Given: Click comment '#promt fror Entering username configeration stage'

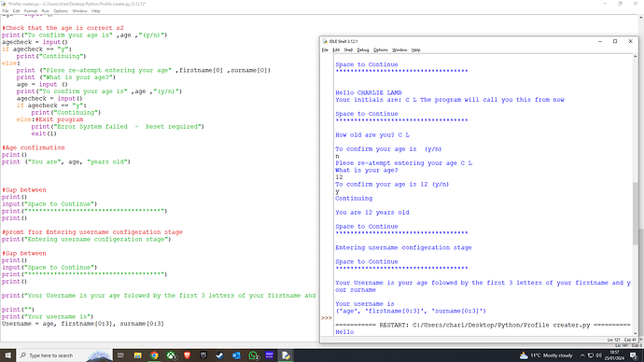Looking at the screenshot, I should click(x=92, y=232).
